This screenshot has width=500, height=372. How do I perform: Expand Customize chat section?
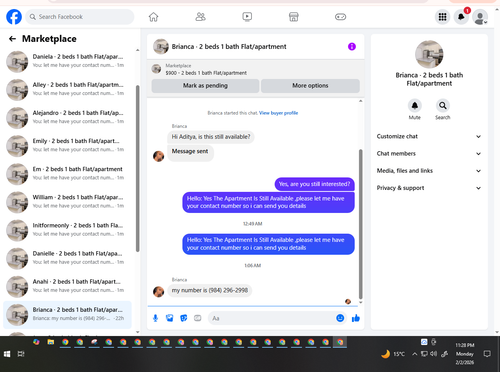tap(429, 136)
